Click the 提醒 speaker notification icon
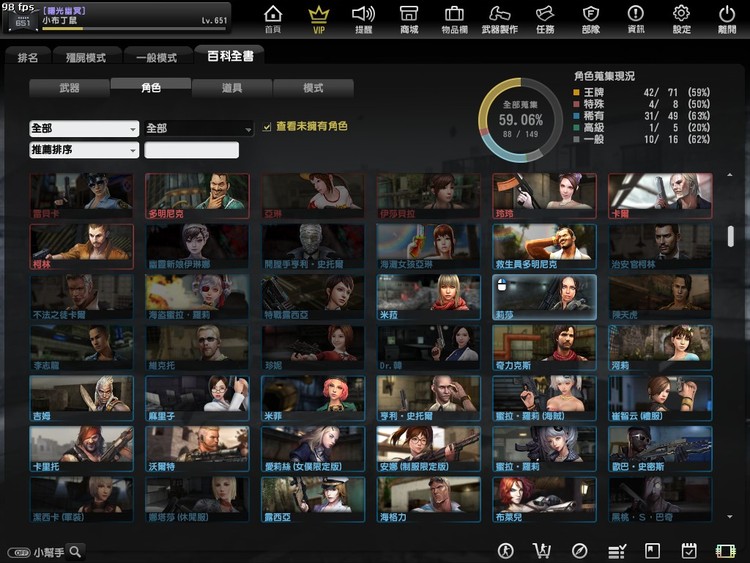The height and width of the screenshot is (563, 750). tap(364, 19)
